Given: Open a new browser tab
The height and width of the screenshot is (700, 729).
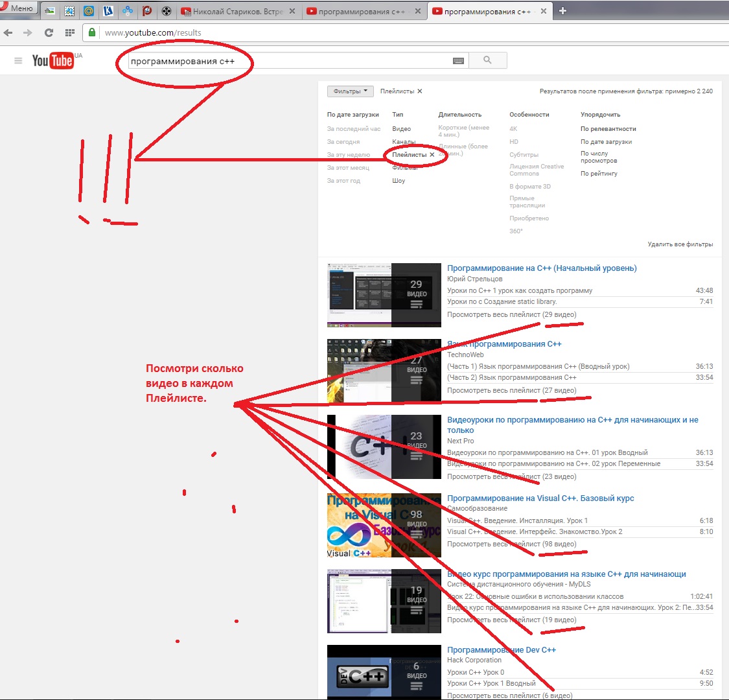Looking at the screenshot, I should [562, 11].
